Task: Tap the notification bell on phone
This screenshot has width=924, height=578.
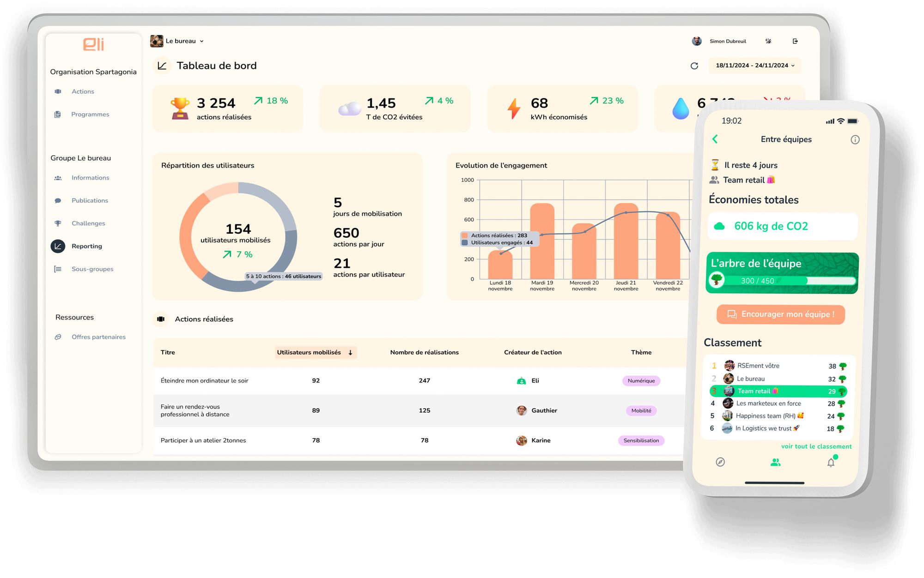Action: tap(831, 463)
